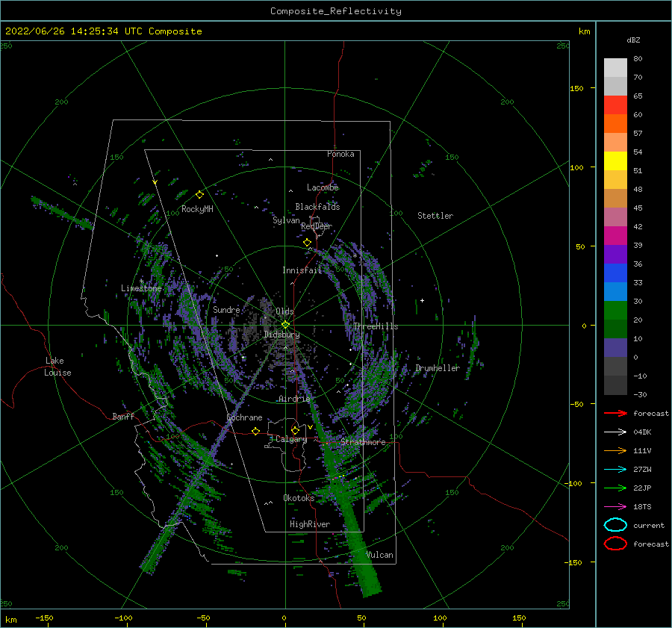Click the ThreeHills label

pos(376,326)
